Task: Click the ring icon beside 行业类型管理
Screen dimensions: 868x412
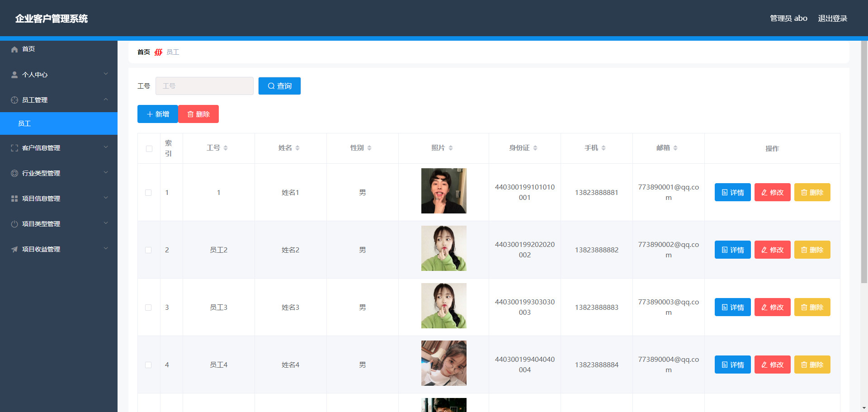Action: point(14,173)
